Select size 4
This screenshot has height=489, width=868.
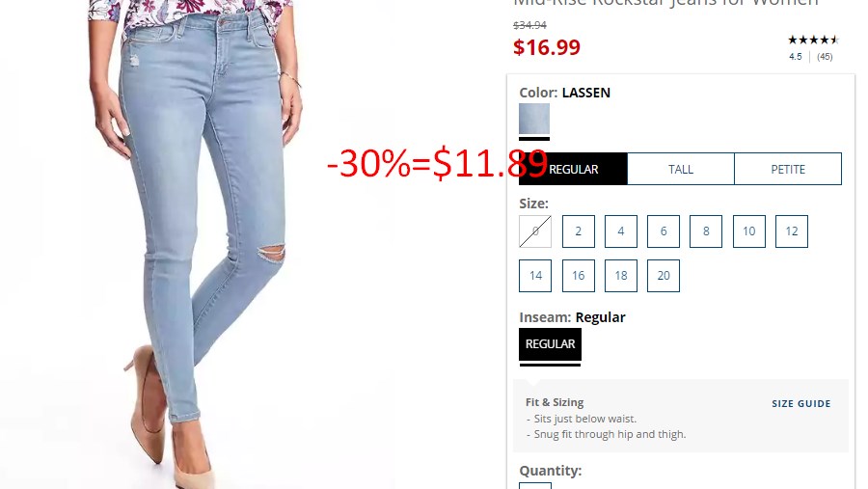tap(621, 231)
